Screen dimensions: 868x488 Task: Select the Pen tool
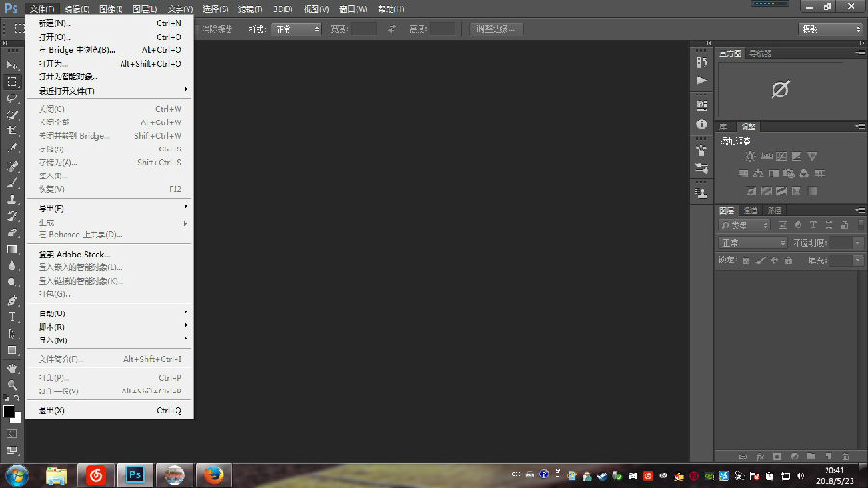(x=13, y=300)
